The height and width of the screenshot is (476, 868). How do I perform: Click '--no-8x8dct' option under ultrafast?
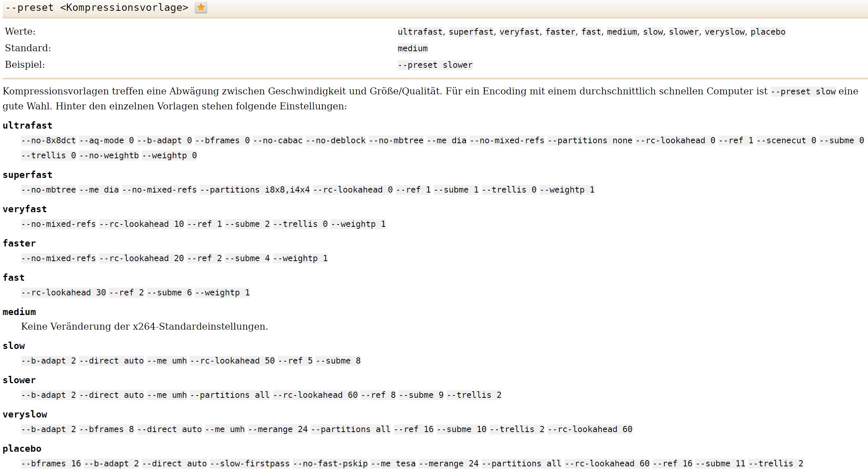point(48,141)
